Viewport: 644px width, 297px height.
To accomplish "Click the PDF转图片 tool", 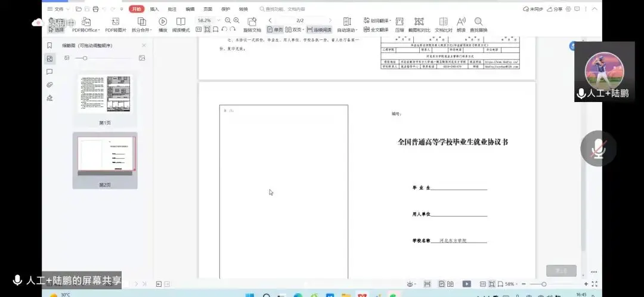I will click(116, 24).
